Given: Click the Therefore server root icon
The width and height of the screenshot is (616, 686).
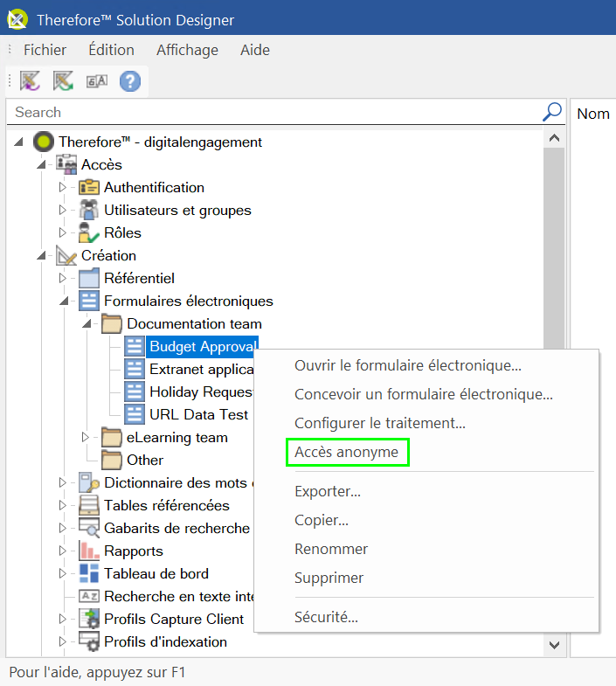Looking at the screenshot, I should tap(44, 142).
